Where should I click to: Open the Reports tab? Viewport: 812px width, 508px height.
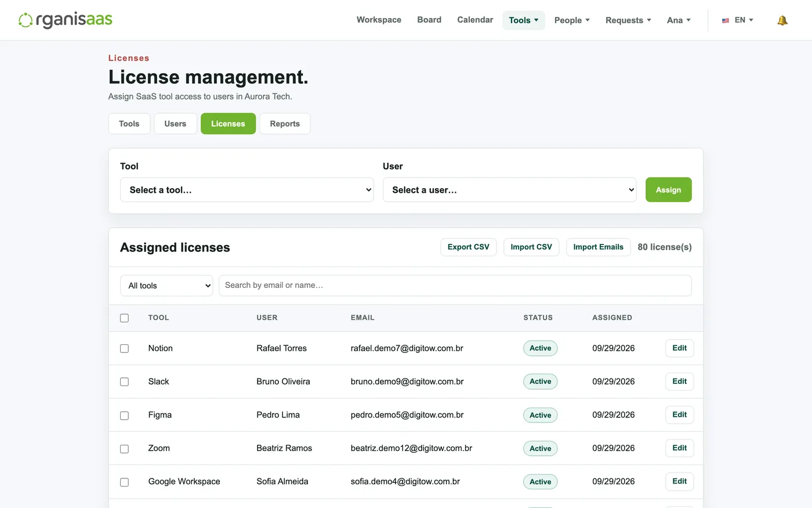pyautogui.click(x=285, y=124)
